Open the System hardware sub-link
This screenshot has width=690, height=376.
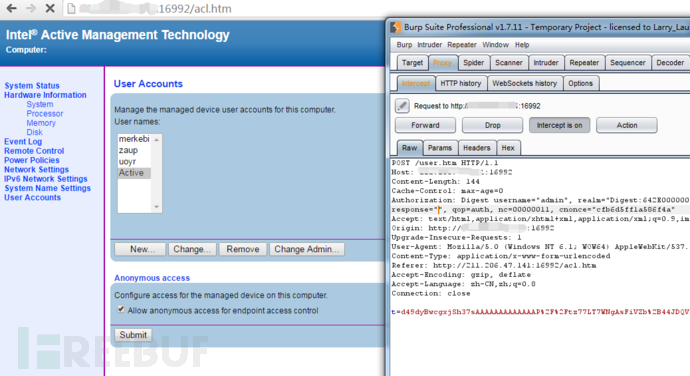click(40, 104)
